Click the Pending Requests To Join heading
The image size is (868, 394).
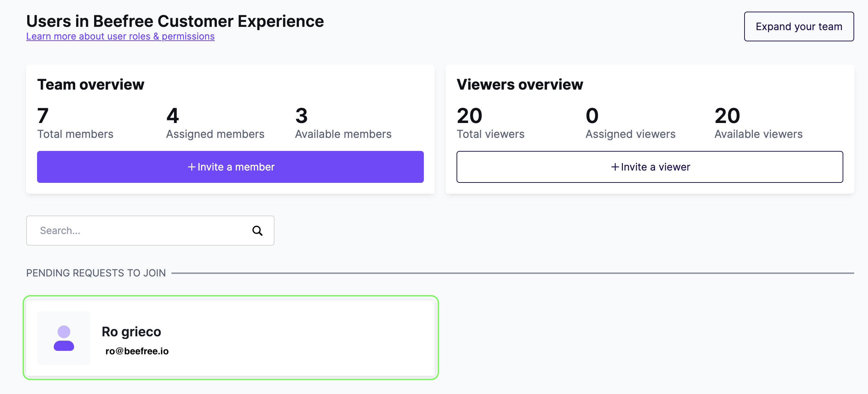pyautogui.click(x=96, y=273)
